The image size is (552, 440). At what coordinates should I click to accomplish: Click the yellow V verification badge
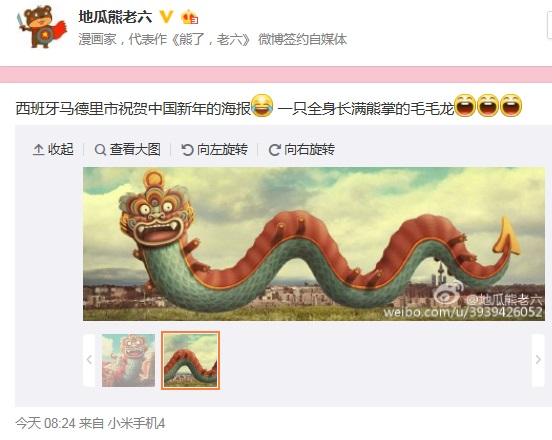(166, 17)
